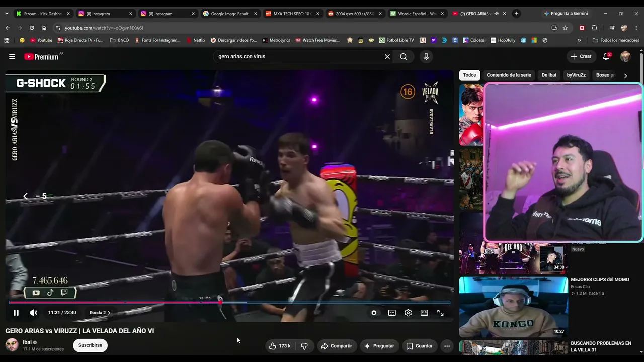
Task: Open a new browser tab
Action: click(x=516, y=14)
